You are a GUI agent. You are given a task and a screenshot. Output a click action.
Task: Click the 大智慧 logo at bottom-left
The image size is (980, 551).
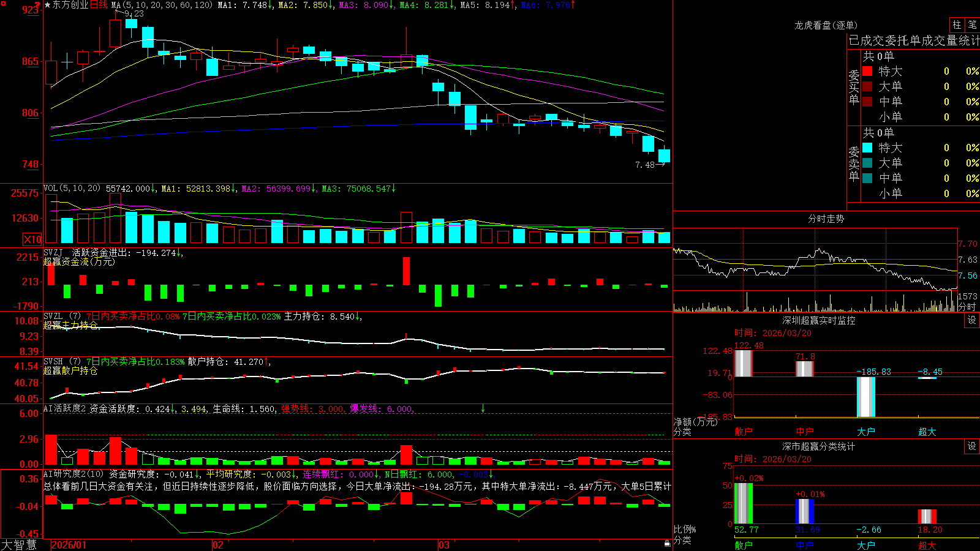pos(19,545)
